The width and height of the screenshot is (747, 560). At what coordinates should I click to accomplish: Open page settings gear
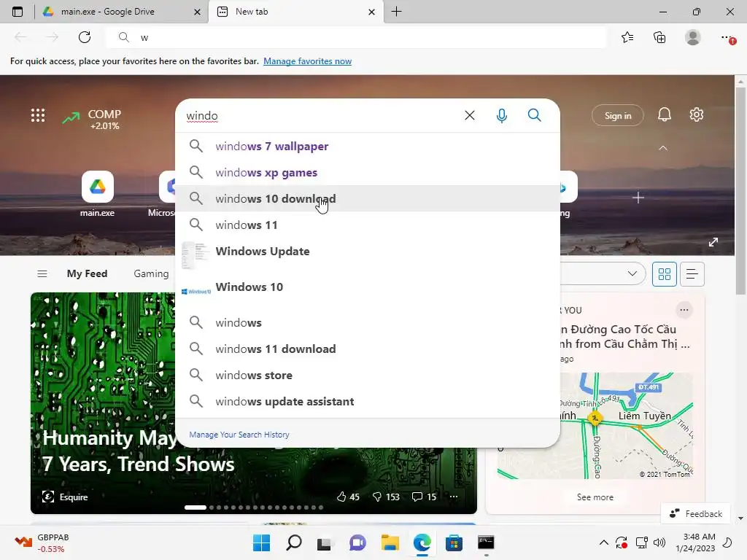tap(697, 114)
